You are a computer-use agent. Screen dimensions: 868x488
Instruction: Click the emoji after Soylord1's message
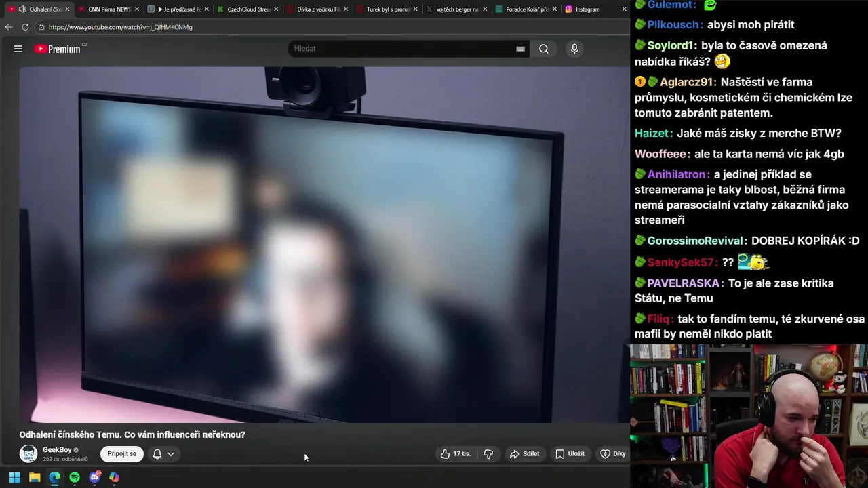click(722, 62)
